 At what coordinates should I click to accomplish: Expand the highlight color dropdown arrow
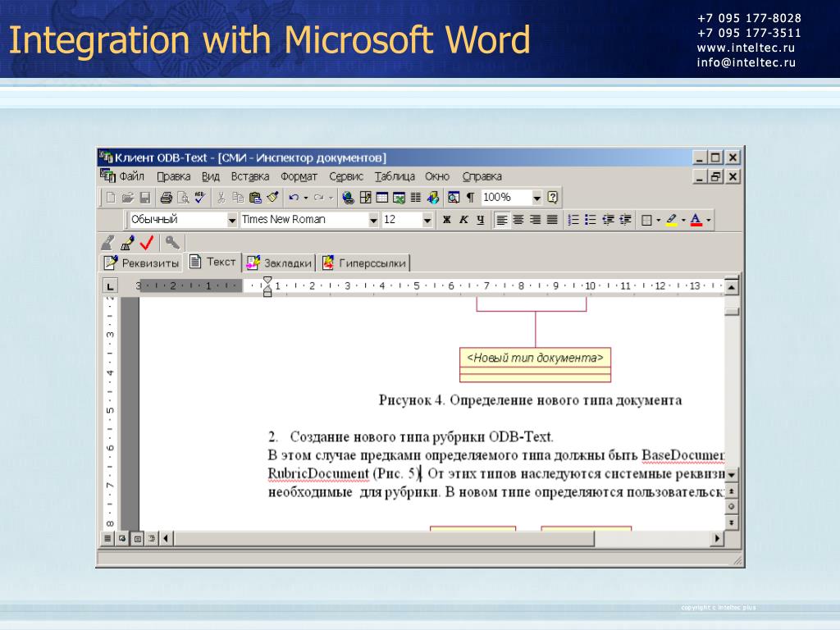click(683, 220)
